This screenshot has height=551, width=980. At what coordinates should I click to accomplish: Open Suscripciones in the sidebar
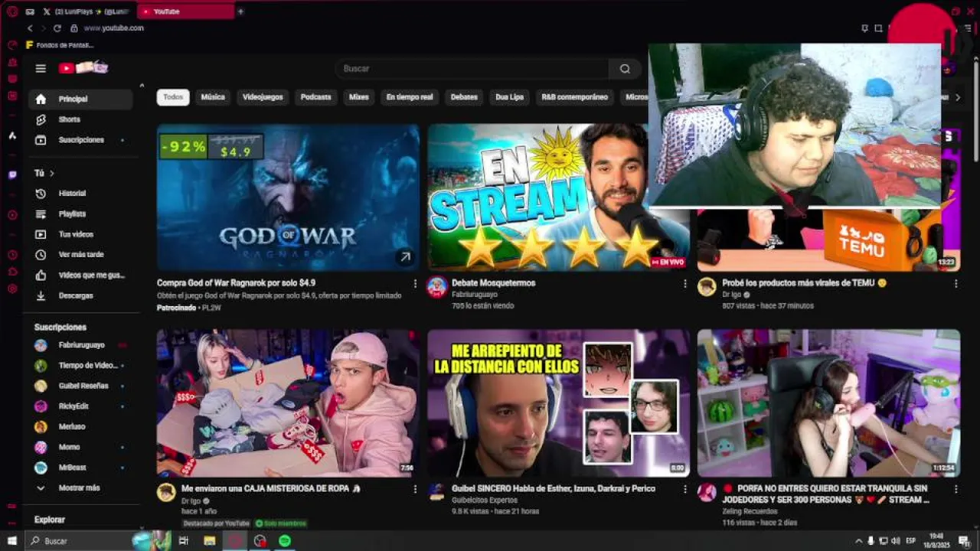[x=80, y=140]
